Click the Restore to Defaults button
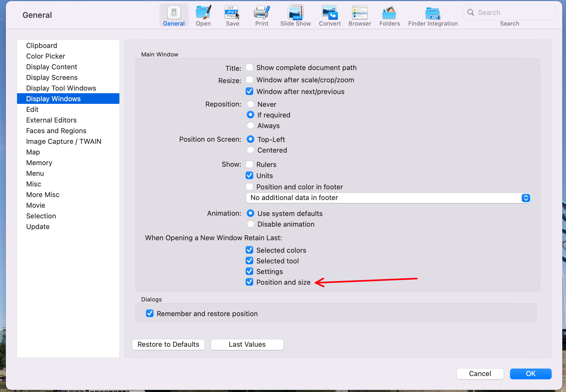Screen dimensions: 566x392 (x=168, y=344)
